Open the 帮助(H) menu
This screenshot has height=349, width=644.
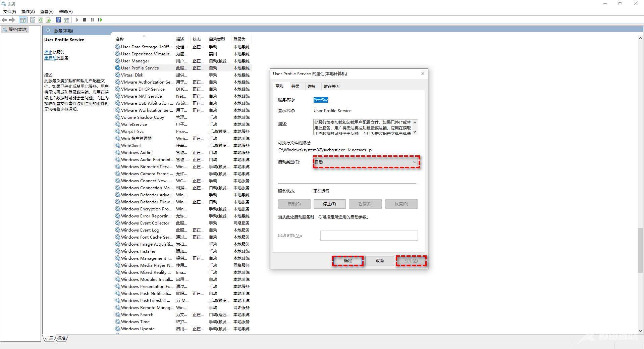(x=66, y=11)
